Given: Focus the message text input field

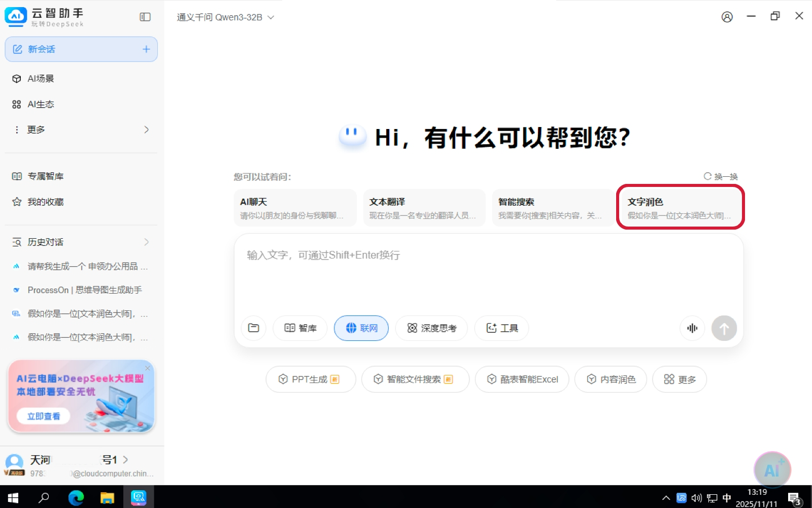Looking at the screenshot, I should 488,272.
